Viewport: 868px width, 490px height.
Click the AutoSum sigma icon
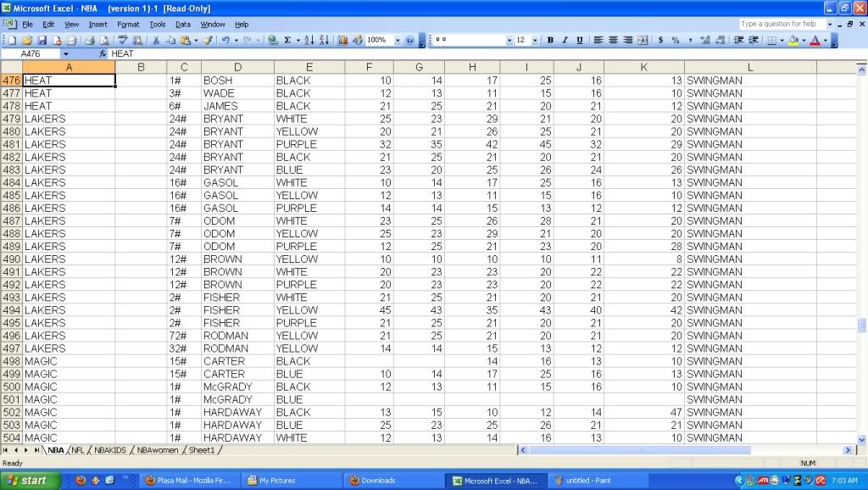click(287, 40)
